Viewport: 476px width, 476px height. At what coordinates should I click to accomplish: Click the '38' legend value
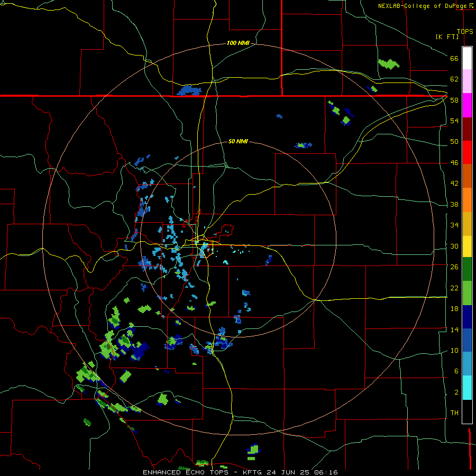pyautogui.click(x=454, y=204)
